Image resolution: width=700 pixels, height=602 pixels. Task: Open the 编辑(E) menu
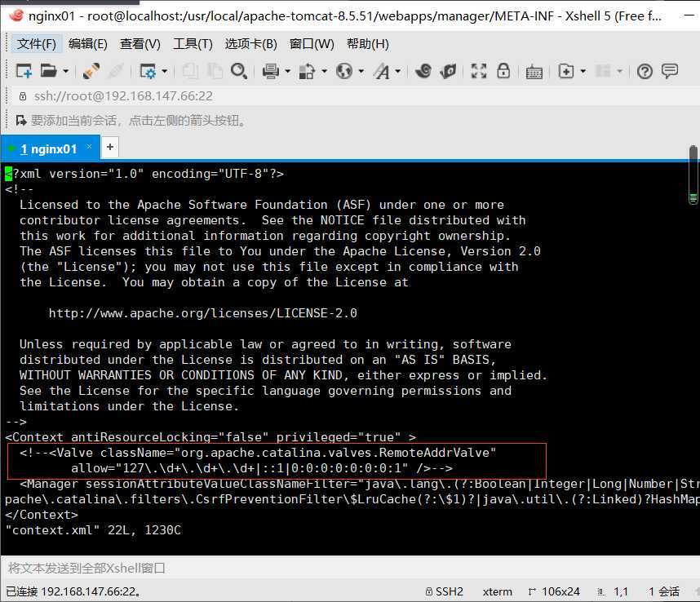(88, 44)
